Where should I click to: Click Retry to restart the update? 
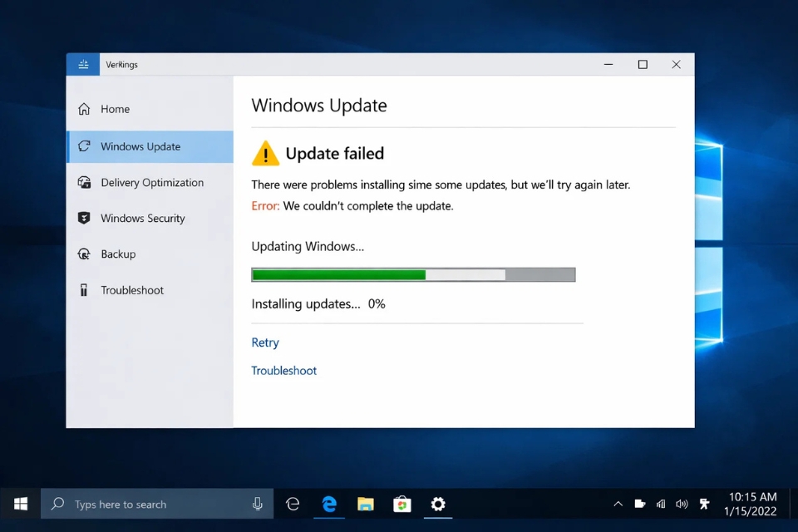(x=264, y=342)
